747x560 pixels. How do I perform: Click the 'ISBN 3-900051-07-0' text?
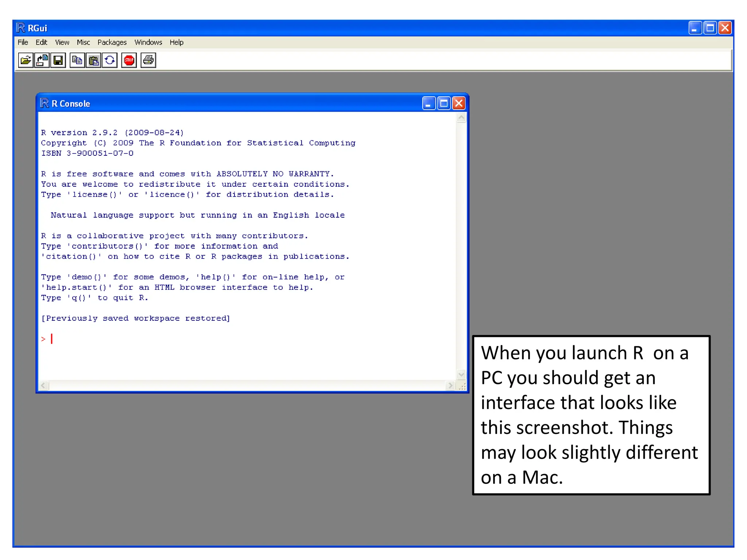tap(87, 153)
